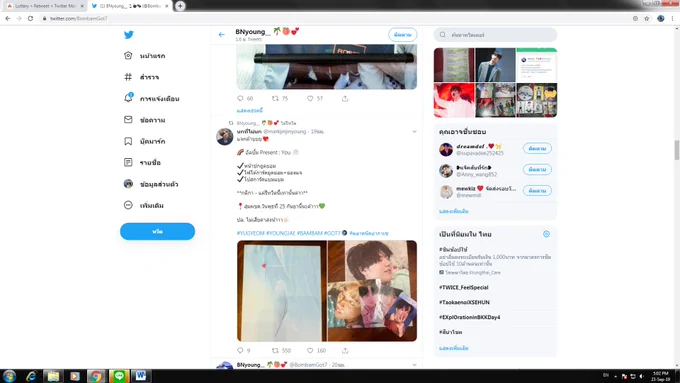Open Notifications bell in sidebar
Image resolution: width=680 pixels, height=383 pixels.
(151, 98)
